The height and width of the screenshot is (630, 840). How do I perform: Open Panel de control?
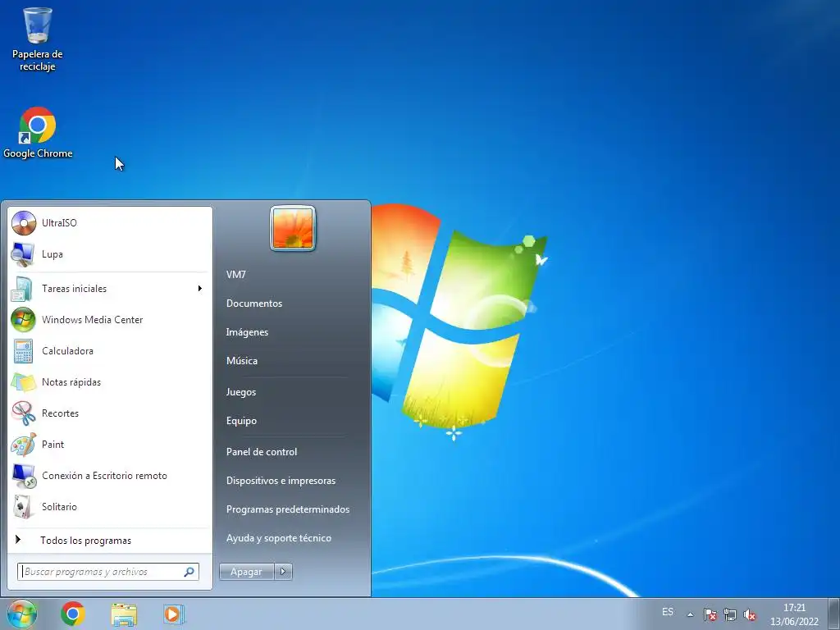point(262,452)
